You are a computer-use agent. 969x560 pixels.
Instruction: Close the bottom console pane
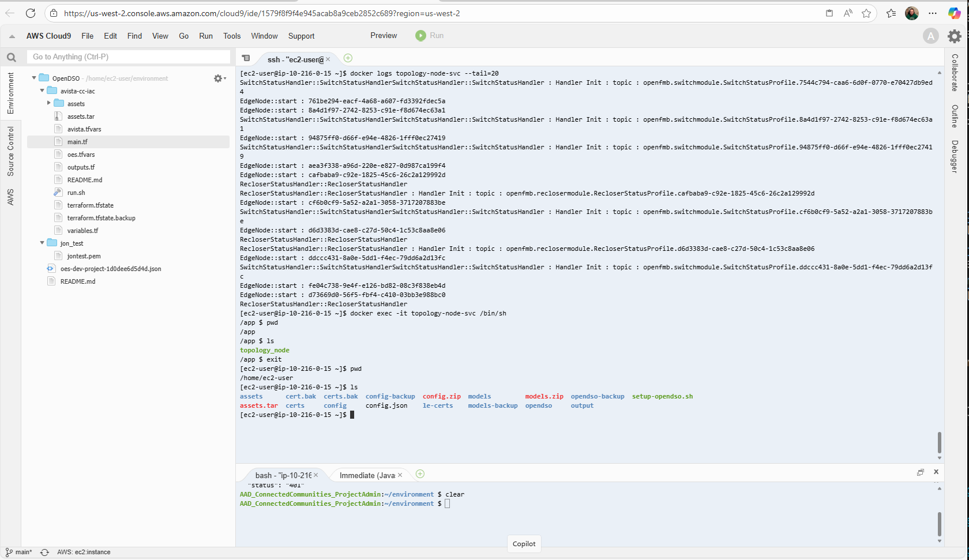[x=936, y=472]
